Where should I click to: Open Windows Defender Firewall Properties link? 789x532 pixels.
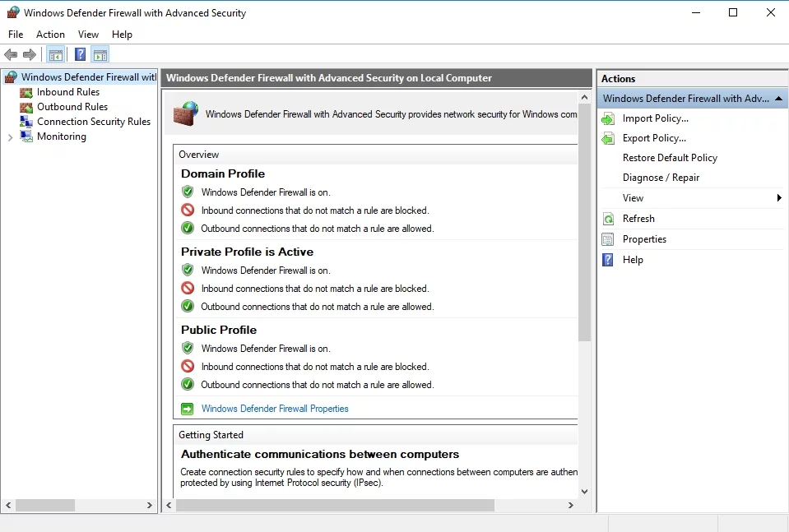[x=275, y=409]
